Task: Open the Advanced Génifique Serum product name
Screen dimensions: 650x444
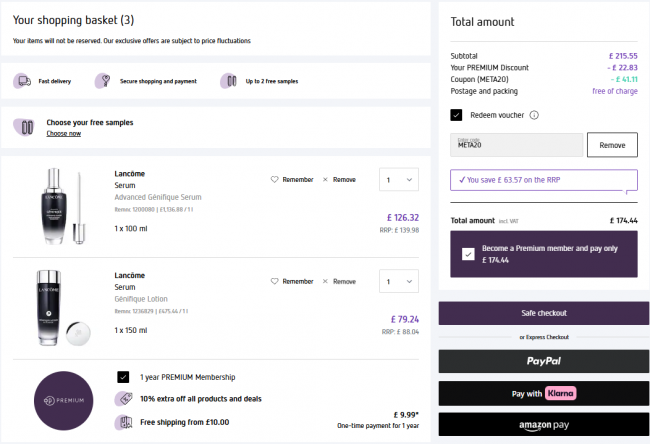Action: [158, 197]
